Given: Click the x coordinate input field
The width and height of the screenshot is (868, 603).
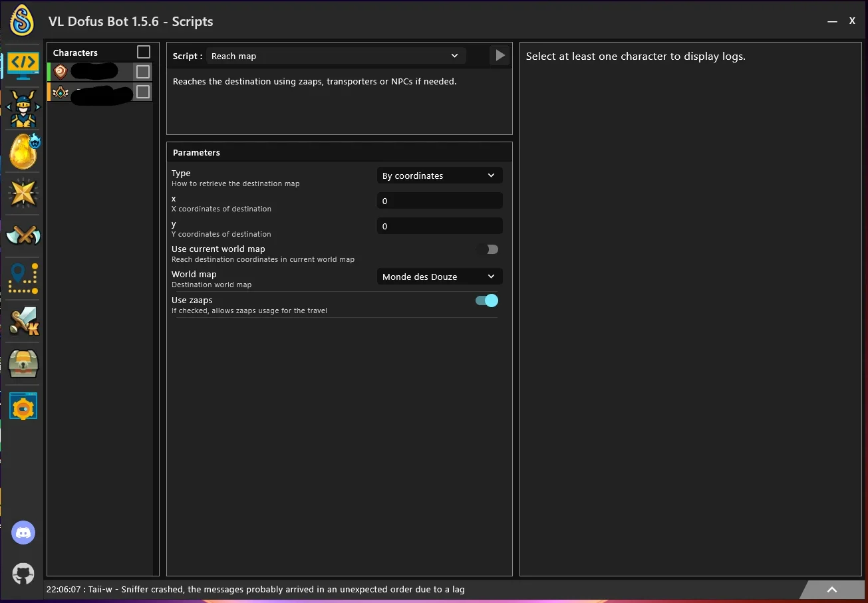Looking at the screenshot, I should 440,201.
